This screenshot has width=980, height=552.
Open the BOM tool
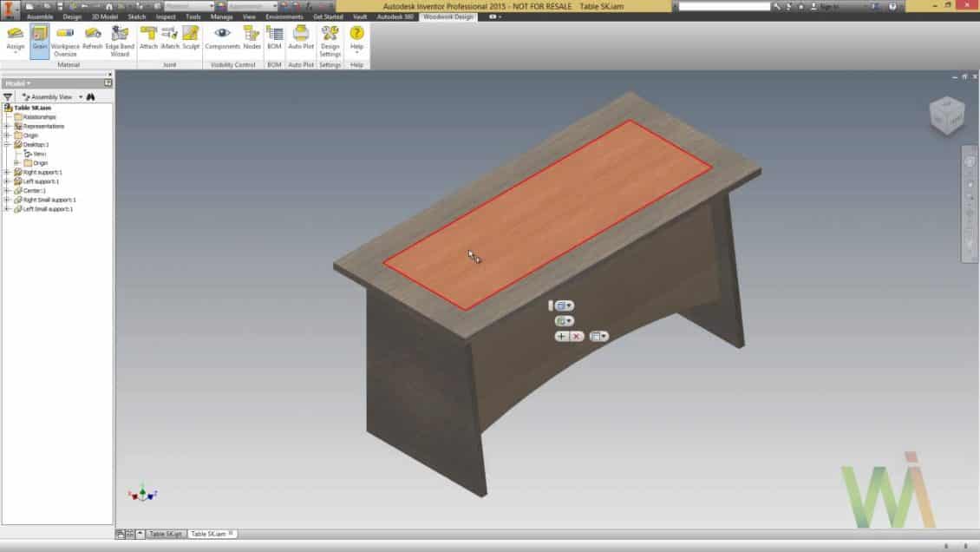[275, 35]
